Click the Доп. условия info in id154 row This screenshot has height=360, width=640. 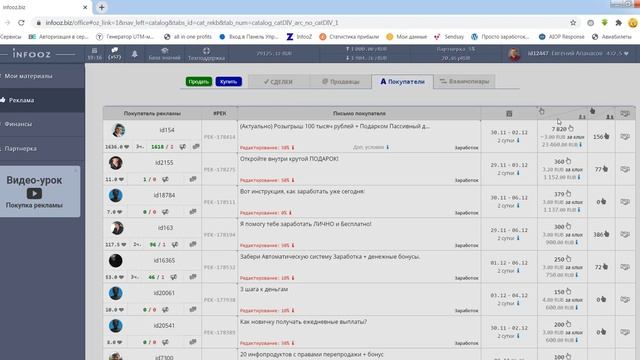[x=371, y=147]
